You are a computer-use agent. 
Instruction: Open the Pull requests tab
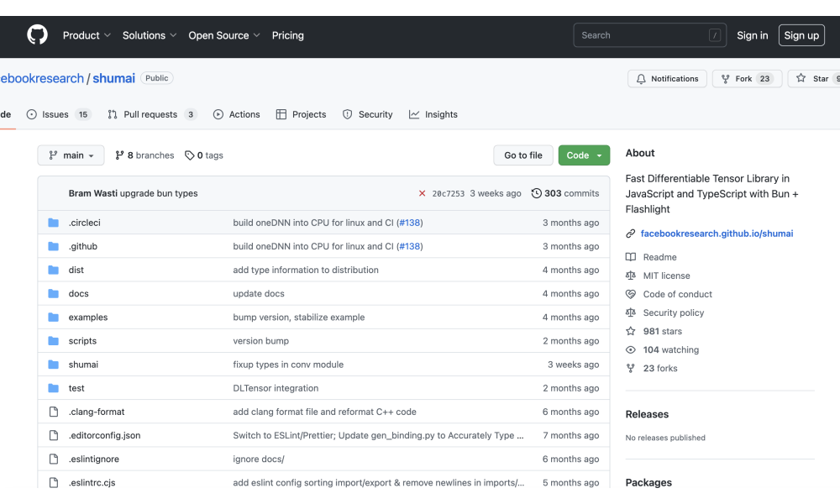152,114
